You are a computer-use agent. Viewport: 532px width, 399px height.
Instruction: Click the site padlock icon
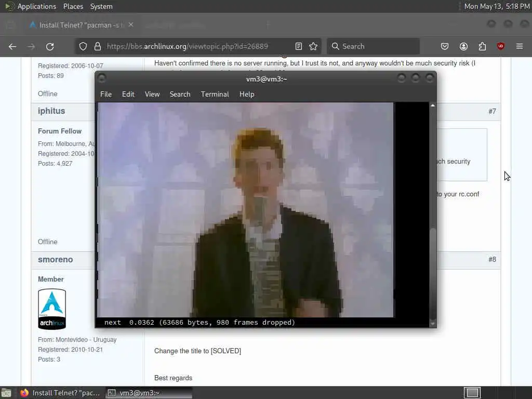point(97,46)
